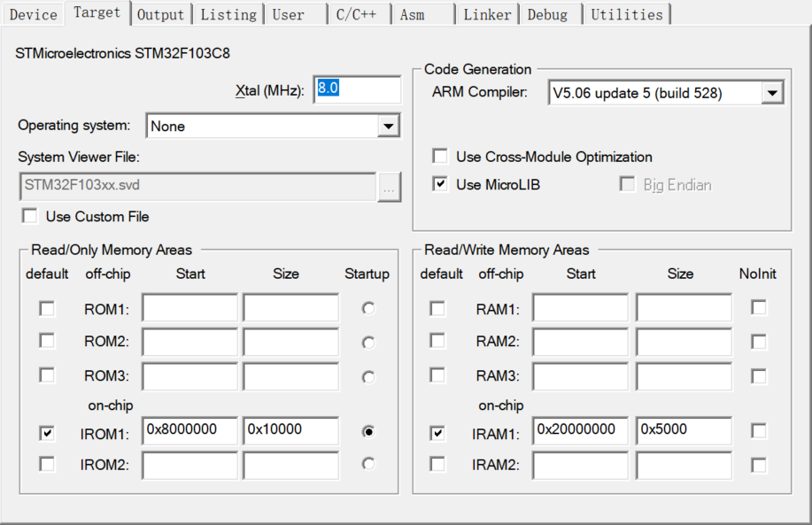
Task: Click the IROM2 Start address field
Action: click(190, 465)
